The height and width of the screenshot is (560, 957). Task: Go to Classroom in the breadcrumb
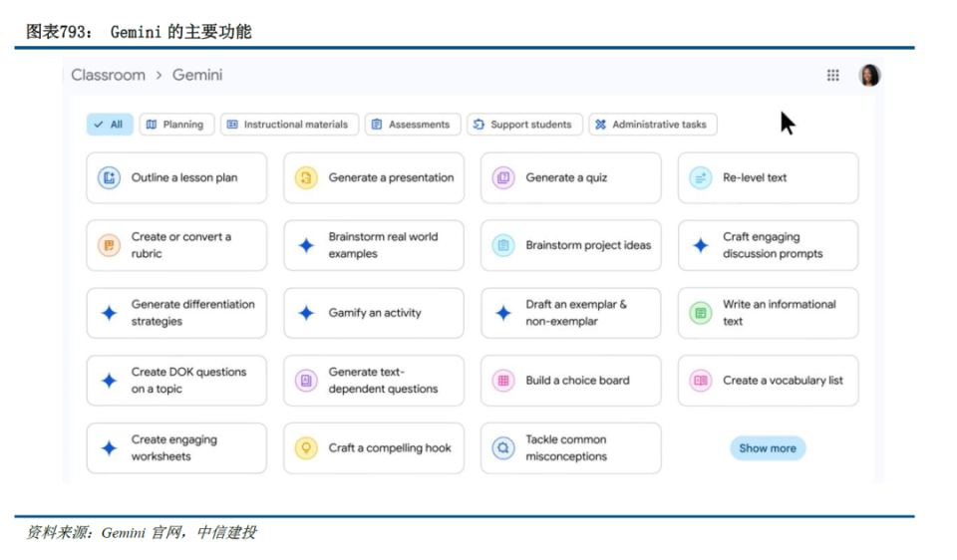point(108,75)
